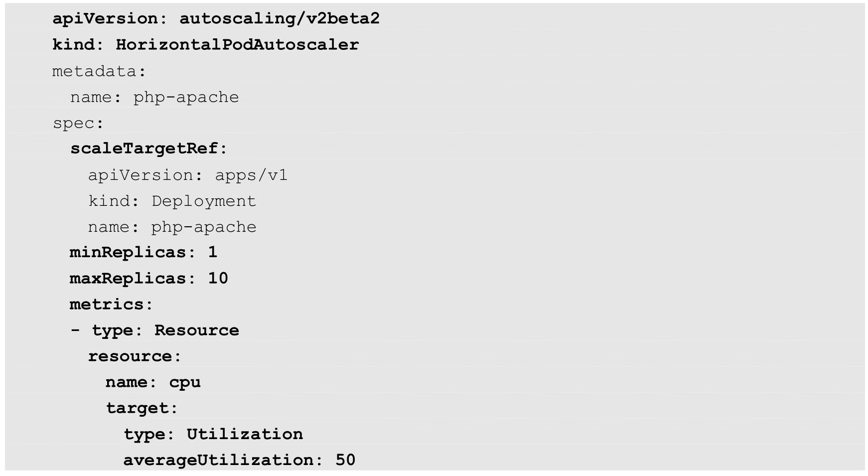Screen dimensions: 868x476
Task: Click the apps/v1 value
Action: coord(251,175)
